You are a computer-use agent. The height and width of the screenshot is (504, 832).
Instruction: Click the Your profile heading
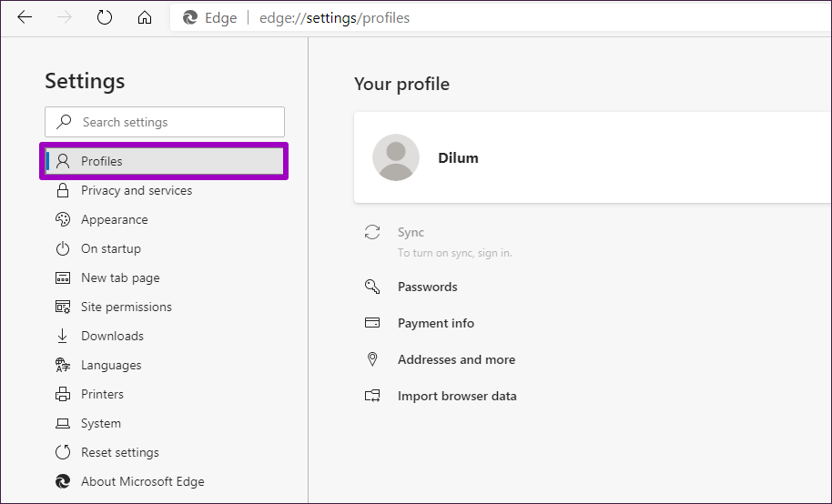click(401, 84)
